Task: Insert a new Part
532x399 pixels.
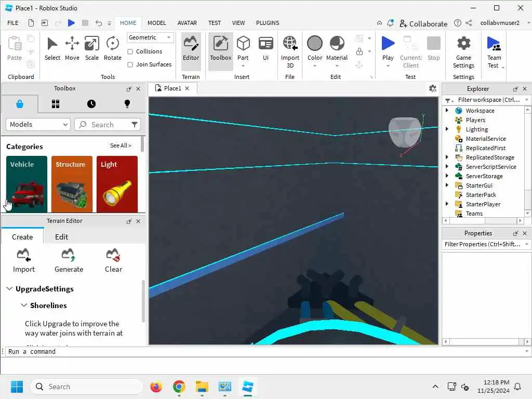Action: (x=243, y=49)
